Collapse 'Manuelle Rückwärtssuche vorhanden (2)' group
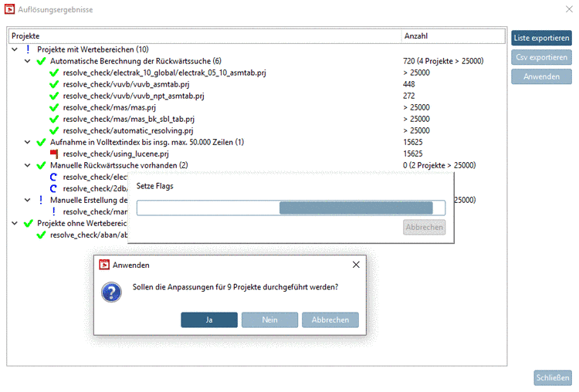The height and width of the screenshot is (392, 579). pyautogui.click(x=27, y=165)
